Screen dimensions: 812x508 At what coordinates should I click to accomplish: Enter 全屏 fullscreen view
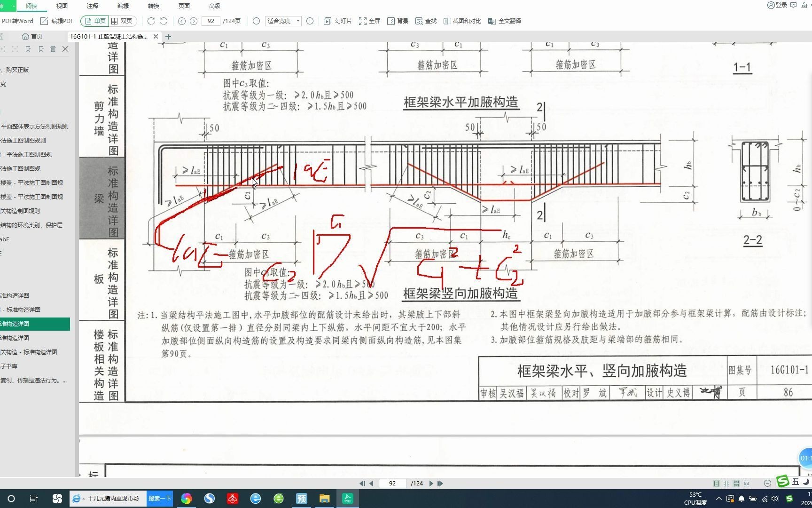click(x=369, y=21)
